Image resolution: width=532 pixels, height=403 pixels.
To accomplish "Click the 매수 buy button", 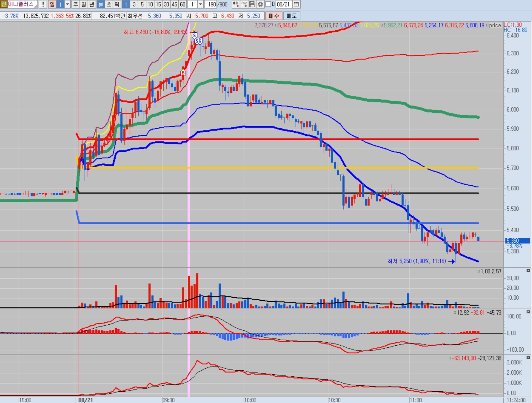I will click(x=274, y=16).
